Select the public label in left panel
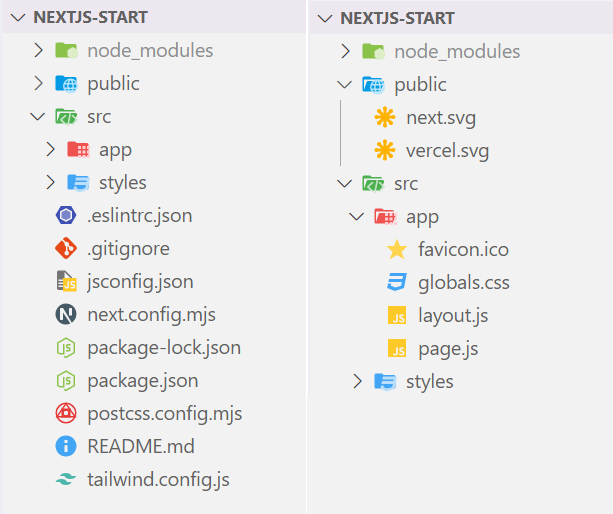Screen dimensions: 613x514 113,84
